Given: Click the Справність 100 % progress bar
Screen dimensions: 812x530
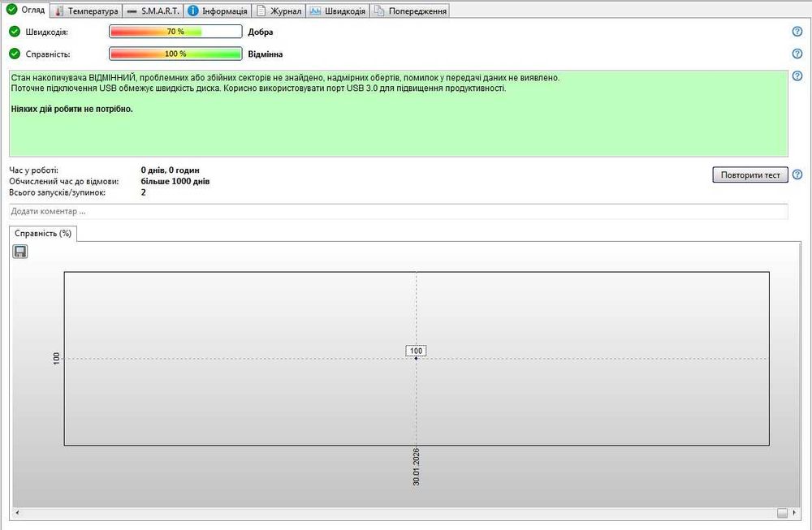Looking at the screenshot, I should click(175, 54).
